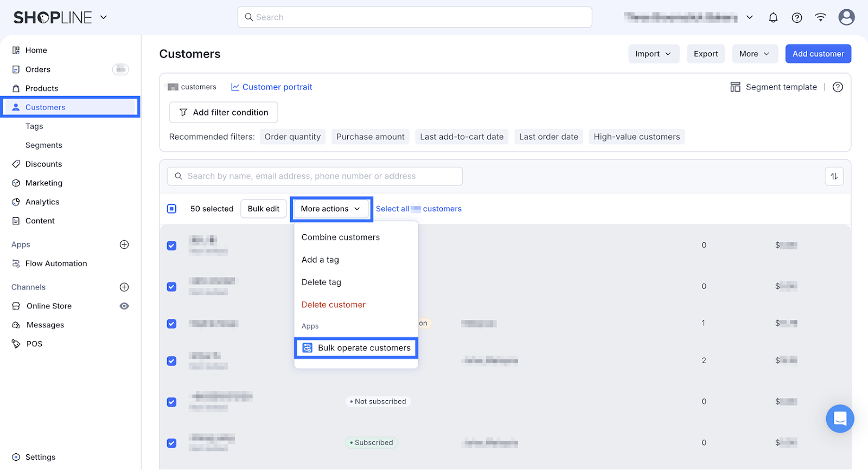The image size is (868, 470).
Task: Select Combine customers menu option
Action: pyautogui.click(x=341, y=237)
